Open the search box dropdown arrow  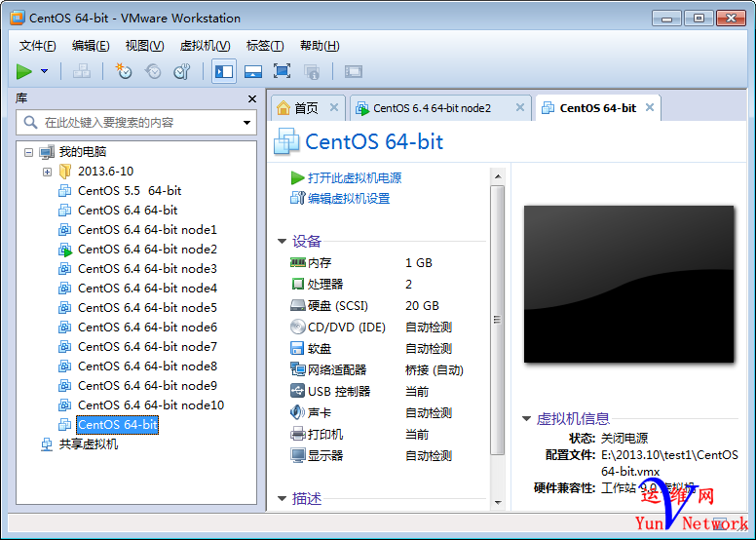click(x=246, y=123)
